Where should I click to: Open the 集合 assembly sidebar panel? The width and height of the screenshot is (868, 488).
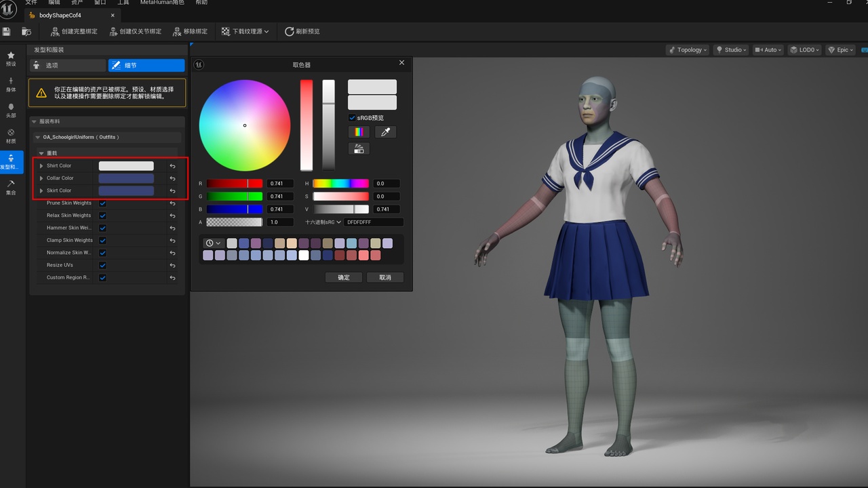click(11, 187)
